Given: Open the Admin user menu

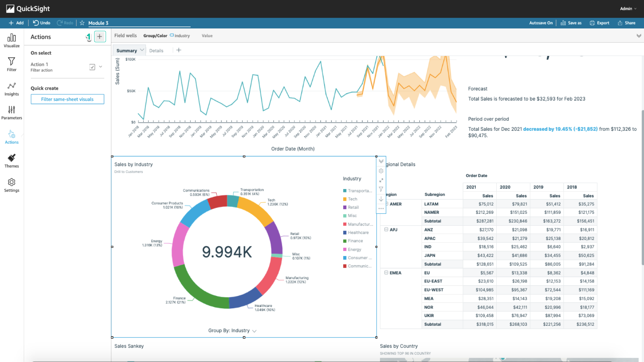Looking at the screenshot, I should (628, 9).
